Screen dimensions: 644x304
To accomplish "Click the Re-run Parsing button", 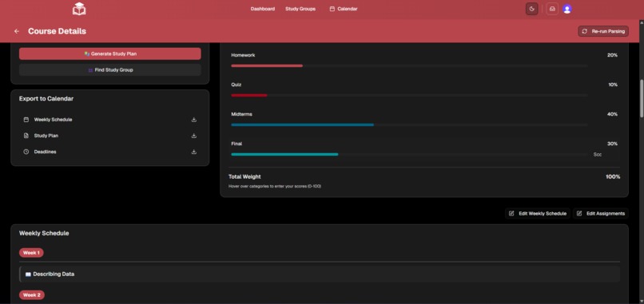I will [603, 31].
